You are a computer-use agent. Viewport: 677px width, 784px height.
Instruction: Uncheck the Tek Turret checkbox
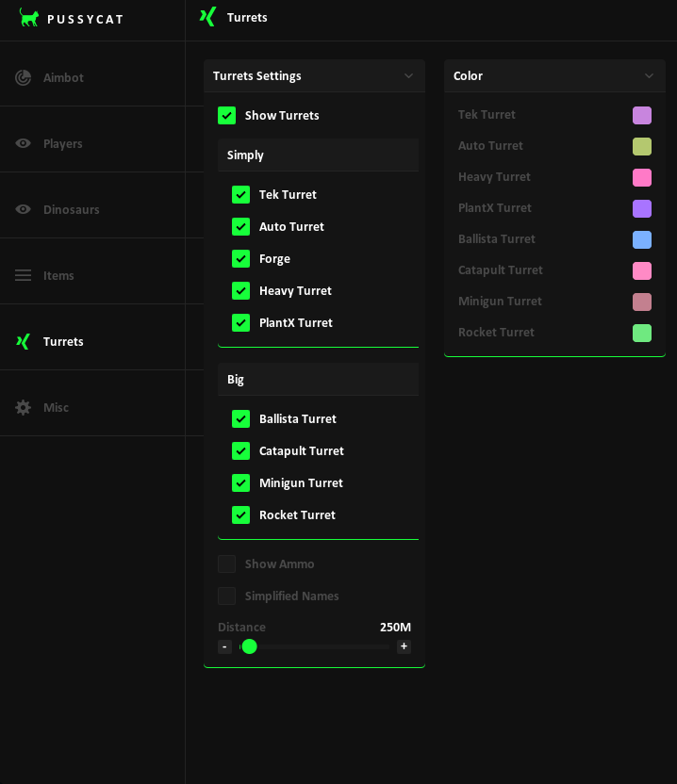(x=241, y=195)
